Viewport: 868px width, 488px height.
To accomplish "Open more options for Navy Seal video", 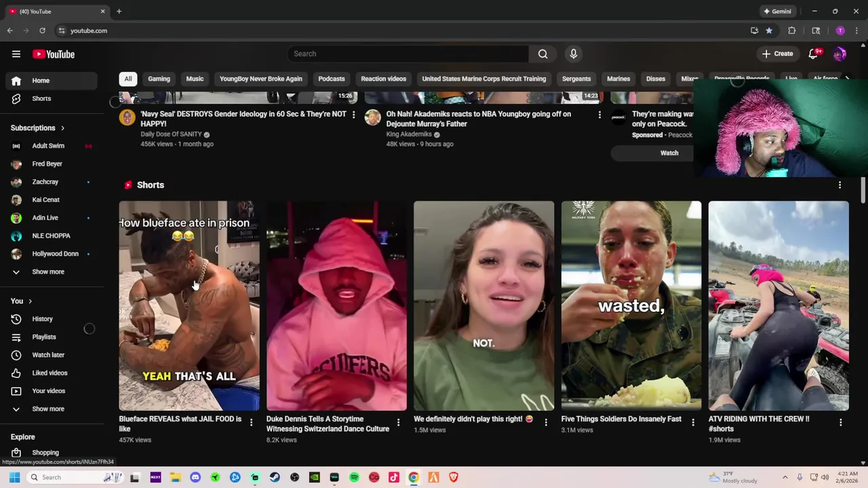I will 353,115.
